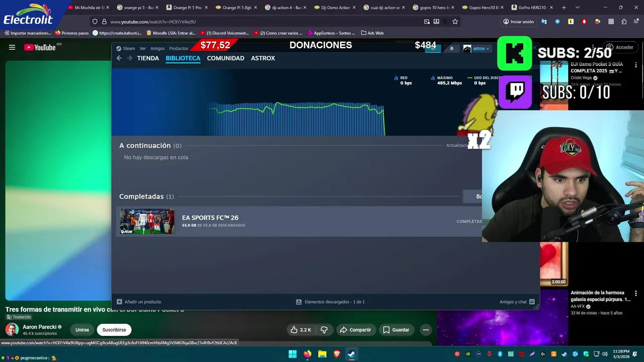Click site security lock icon in address bar

click(x=104, y=22)
